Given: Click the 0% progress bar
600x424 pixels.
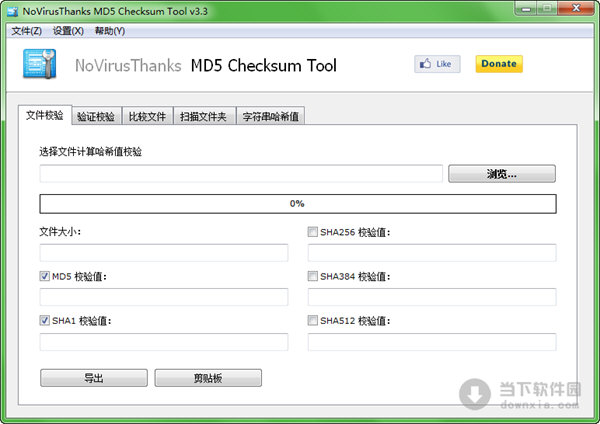Looking at the screenshot, I should pyautogui.click(x=298, y=204).
